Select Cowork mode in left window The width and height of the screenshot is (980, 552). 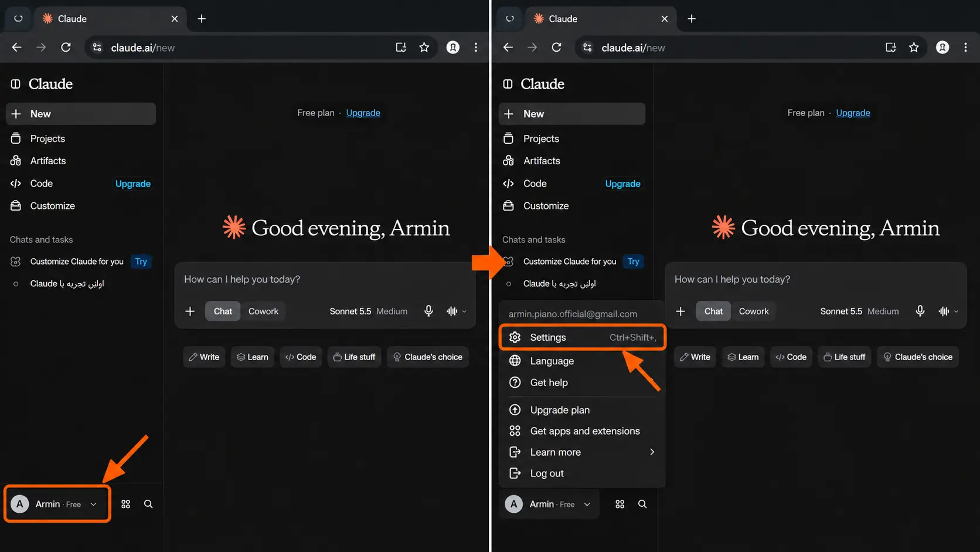pos(263,311)
